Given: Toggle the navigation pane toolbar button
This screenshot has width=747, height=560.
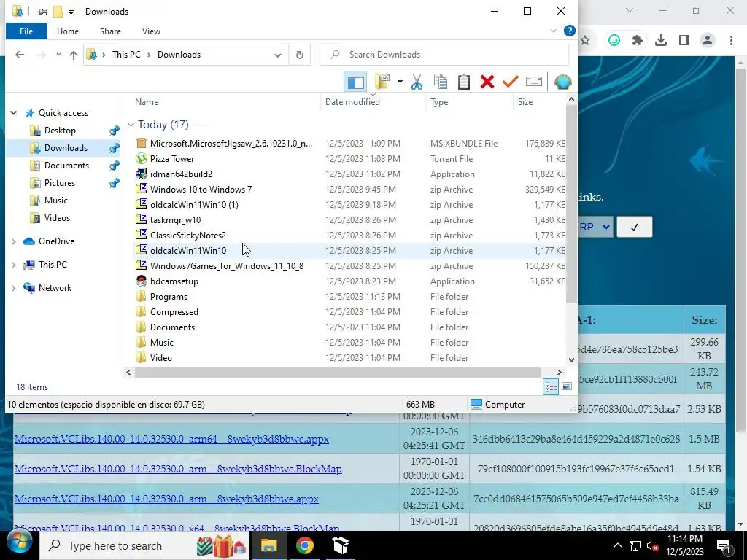Looking at the screenshot, I should [x=355, y=82].
